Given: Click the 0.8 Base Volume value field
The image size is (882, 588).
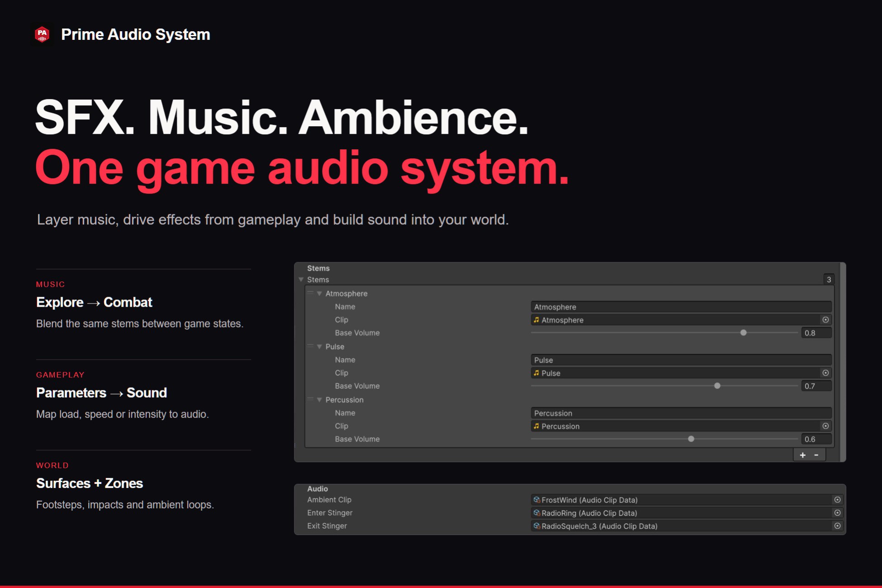Looking at the screenshot, I should (816, 333).
